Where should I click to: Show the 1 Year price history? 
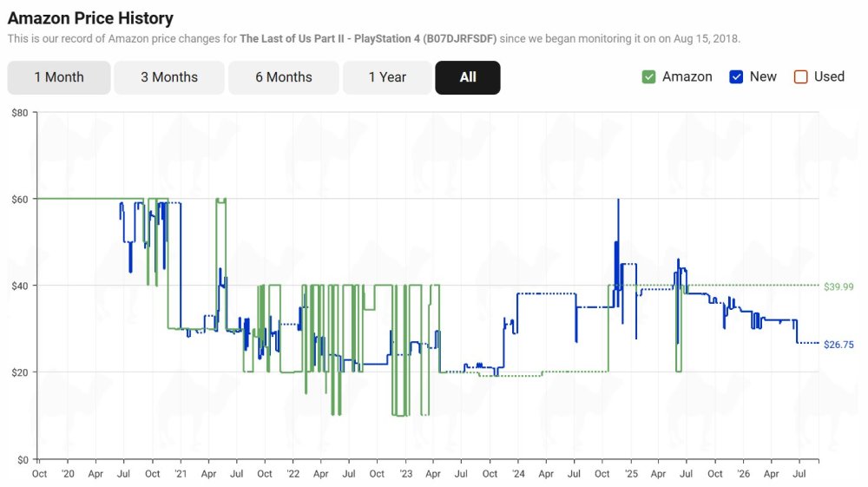pos(387,77)
